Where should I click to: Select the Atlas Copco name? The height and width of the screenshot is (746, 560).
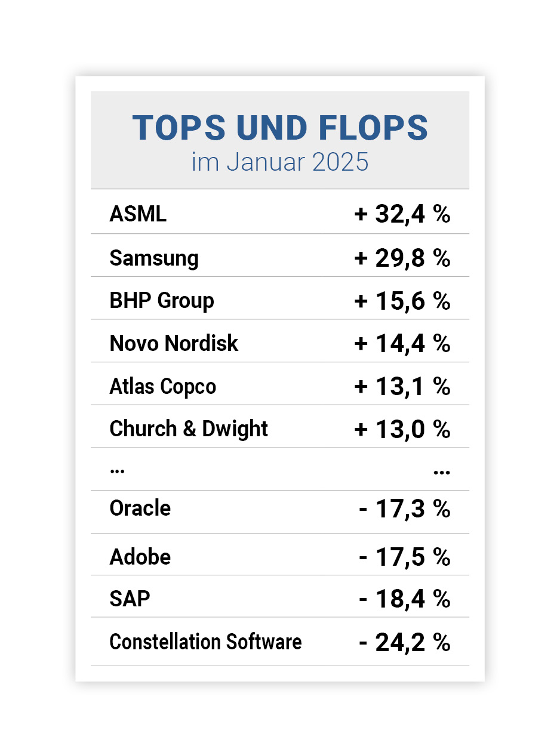point(163,387)
